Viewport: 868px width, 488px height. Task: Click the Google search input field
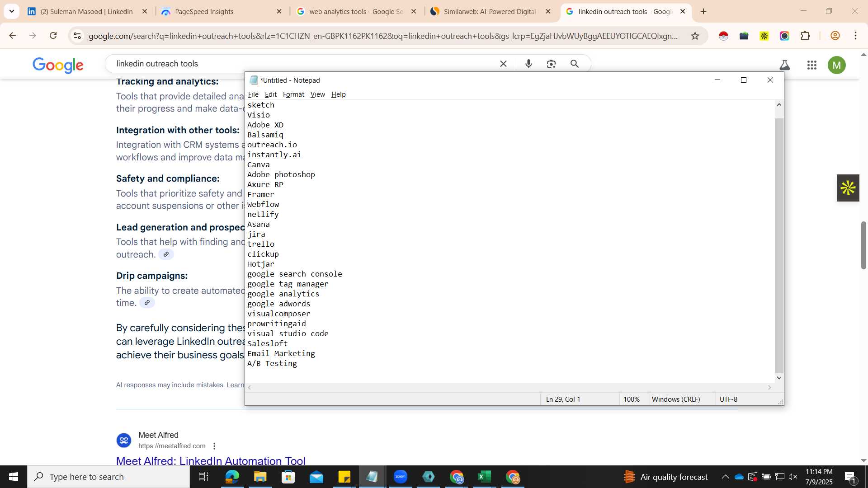point(303,64)
